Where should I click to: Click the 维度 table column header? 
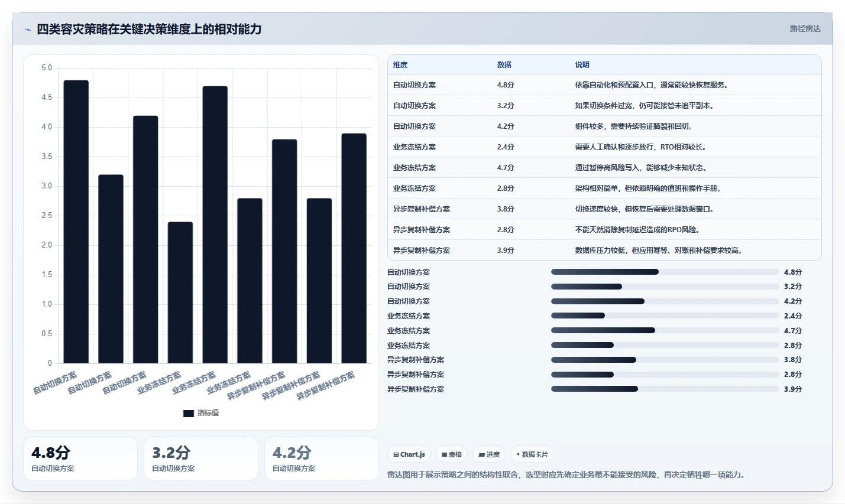[x=400, y=65]
